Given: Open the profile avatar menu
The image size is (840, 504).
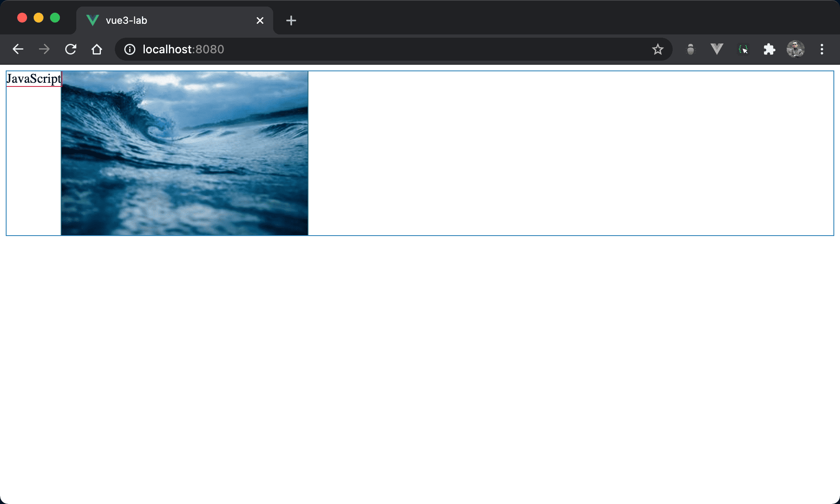Looking at the screenshot, I should (795, 50).
